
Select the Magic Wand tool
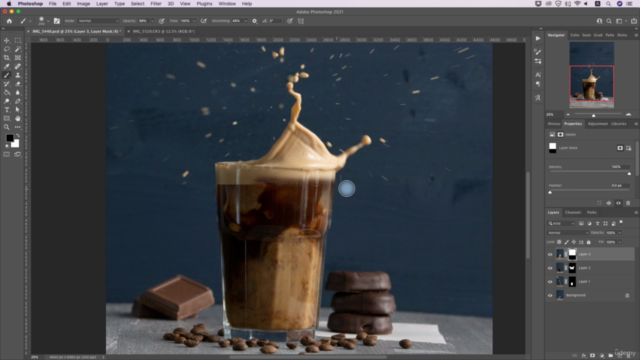[x=18, y=49]
